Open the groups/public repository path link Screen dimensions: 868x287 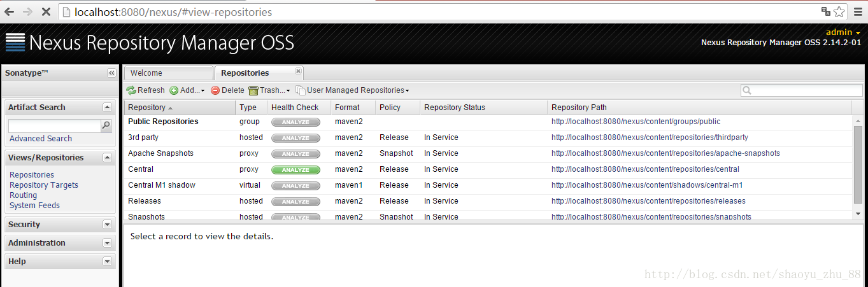[x=636, y=122]
